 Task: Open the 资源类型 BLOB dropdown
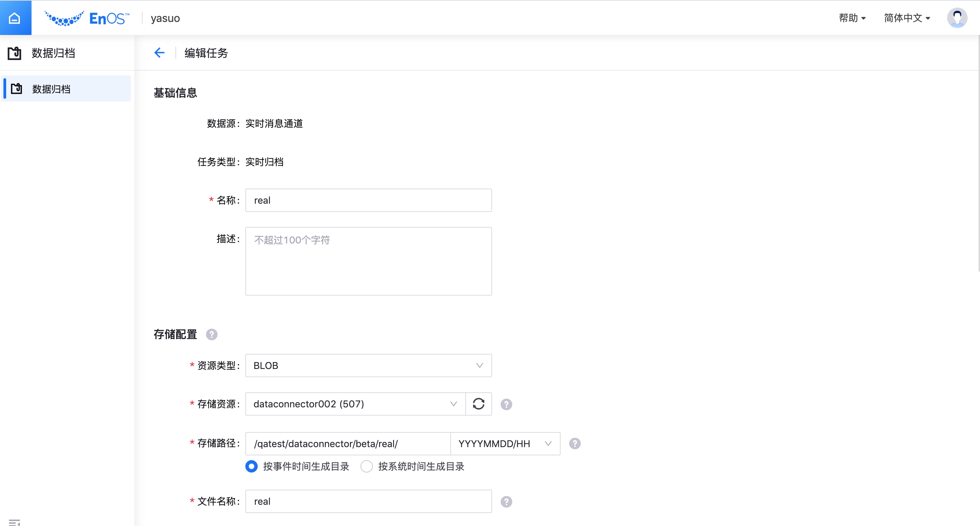(x=368, y=366)
